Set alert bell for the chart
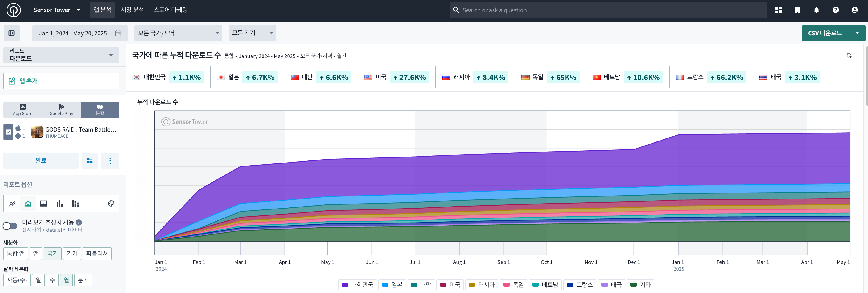The image size is (868, 293). tap(848, 56)
